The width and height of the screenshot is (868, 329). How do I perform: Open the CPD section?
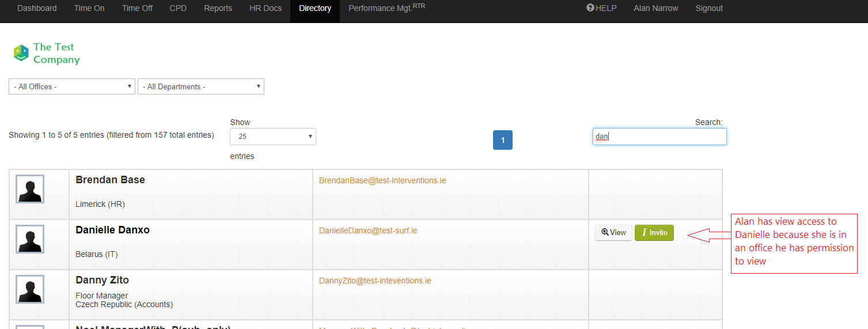(178, 9)
